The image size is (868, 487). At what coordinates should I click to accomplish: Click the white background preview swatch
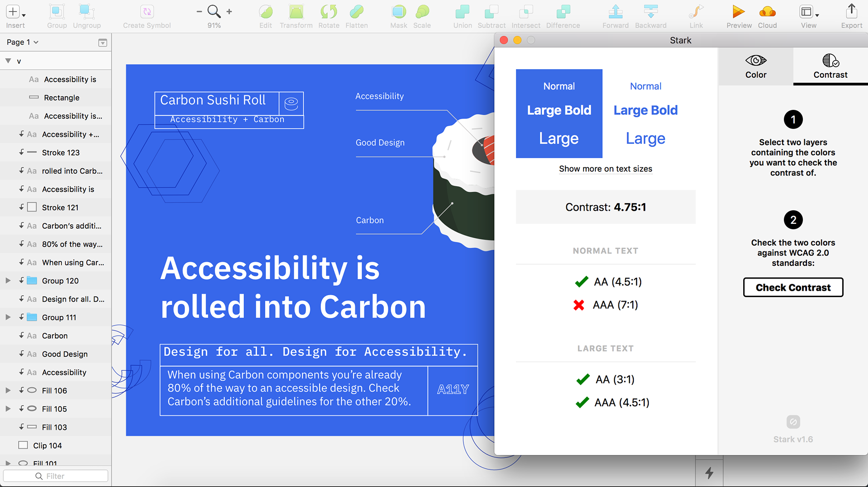(646, 113)
